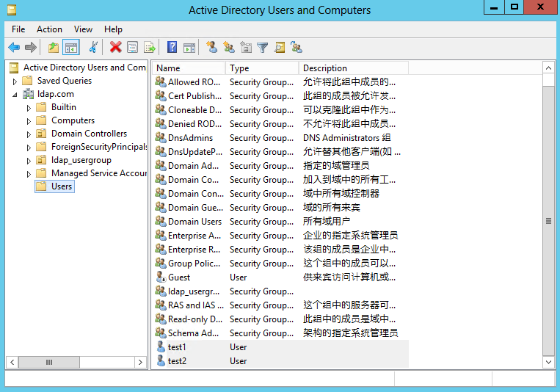
Task: Open the Action menu
Action: click(x=49, y=29)
